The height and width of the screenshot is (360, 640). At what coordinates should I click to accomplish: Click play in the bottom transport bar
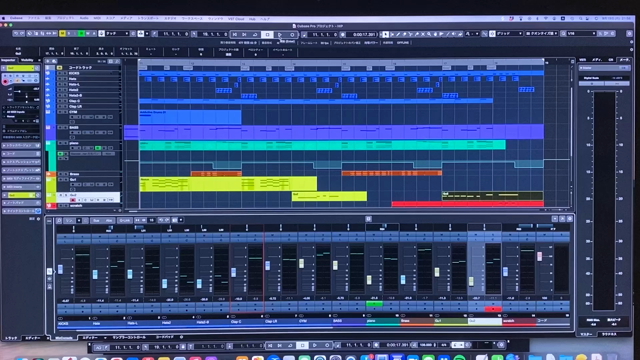coord(315,345)
